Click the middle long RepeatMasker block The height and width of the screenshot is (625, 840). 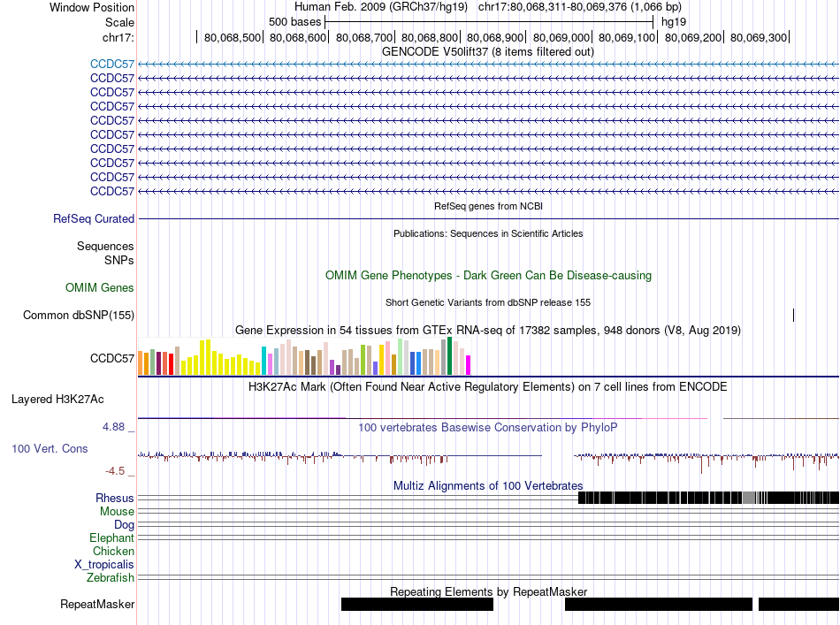pos(659,604)
